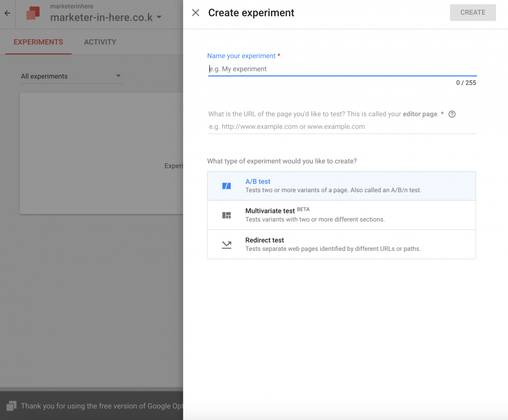
Task: Click the Google Optimize logo icon
Action: pyautogui.click(x=33, y=13)
